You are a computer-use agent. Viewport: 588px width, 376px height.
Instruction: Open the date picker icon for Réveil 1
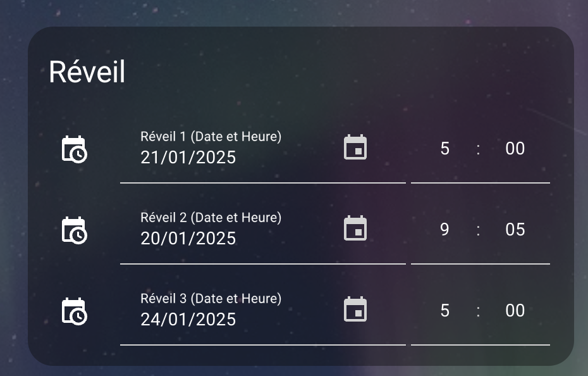point(355,147)
